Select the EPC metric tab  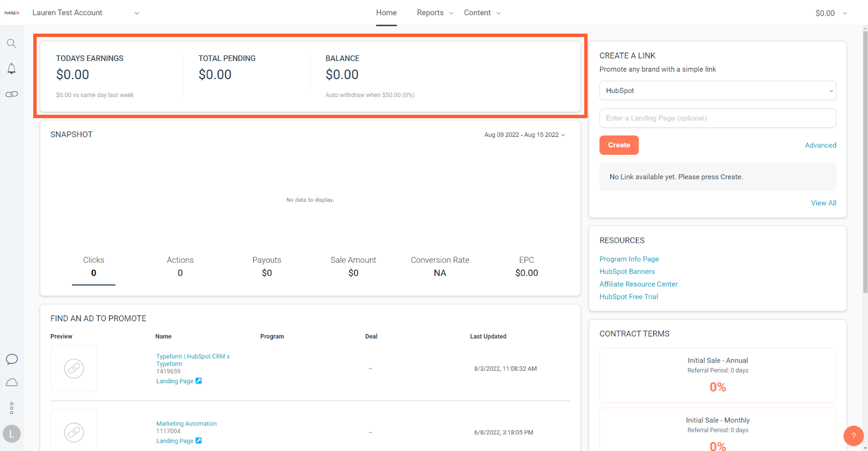click(x=527, y=266)
